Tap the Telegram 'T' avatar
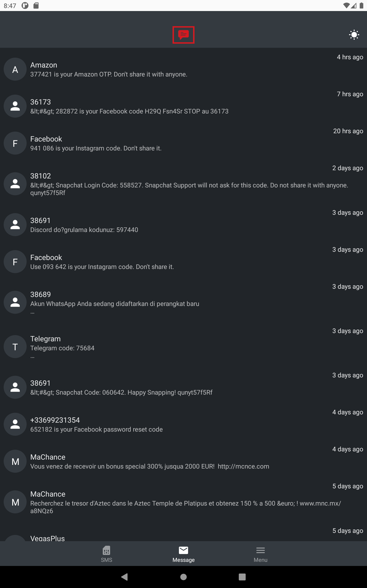 [x=15, y=347]
